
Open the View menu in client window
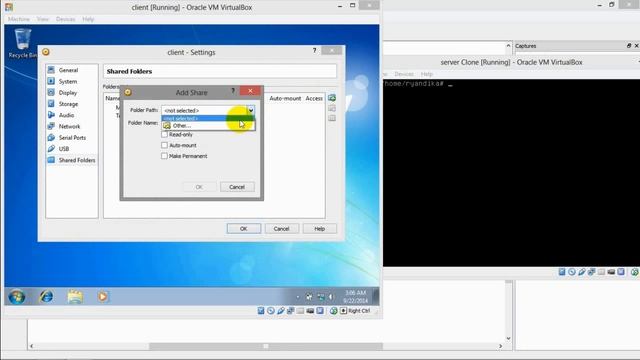pos(42,19)
